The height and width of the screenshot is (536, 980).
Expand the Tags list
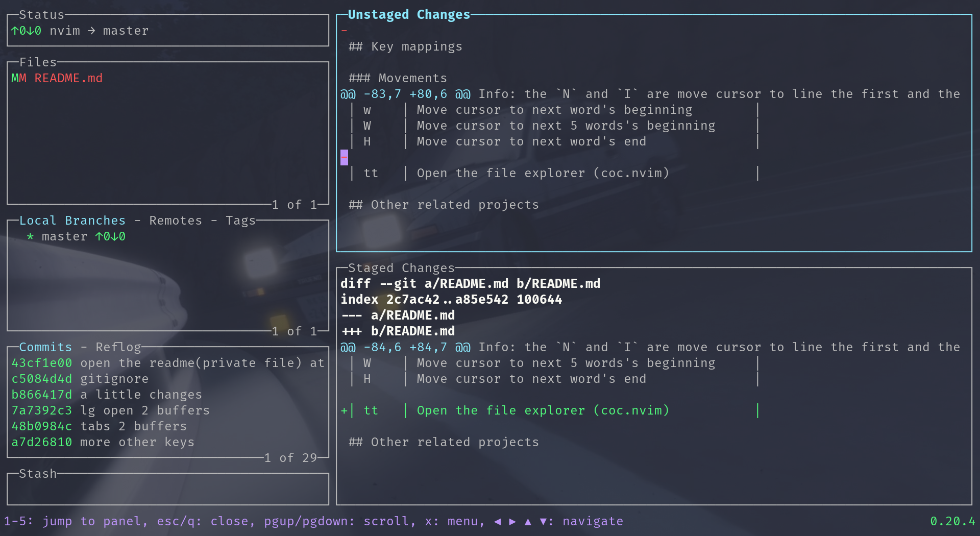pyautogui.click(x=240, y=220)
